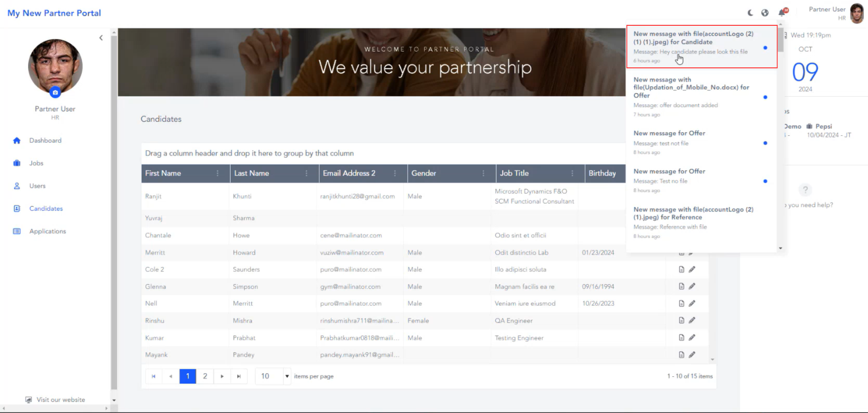The height and width of the screenshot is (413, 868).
Task: Open notification about accountLogo file for Reference
Action: click(x=702, y=223)
